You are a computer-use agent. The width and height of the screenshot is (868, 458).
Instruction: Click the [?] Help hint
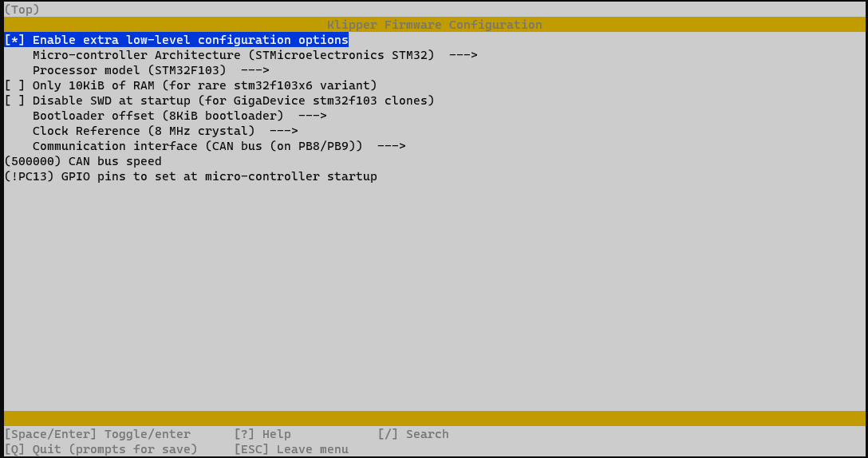click(262, 434)
